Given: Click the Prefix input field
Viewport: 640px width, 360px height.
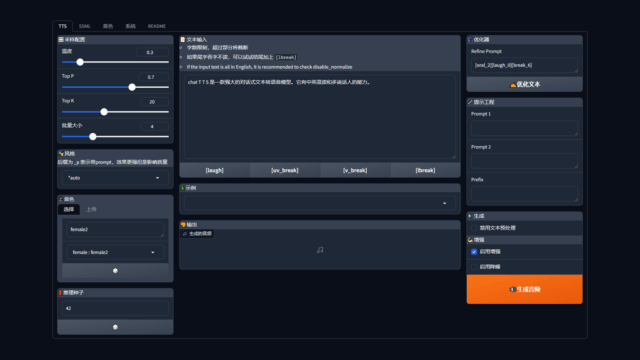Looking at the screenshot, I should (x=524, y=193).
